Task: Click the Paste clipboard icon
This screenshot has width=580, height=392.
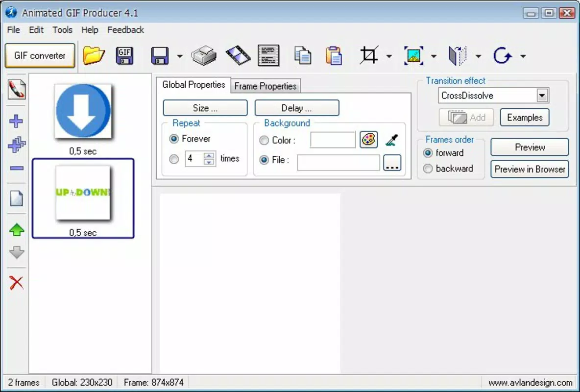Action: click(x=334, y=55)
